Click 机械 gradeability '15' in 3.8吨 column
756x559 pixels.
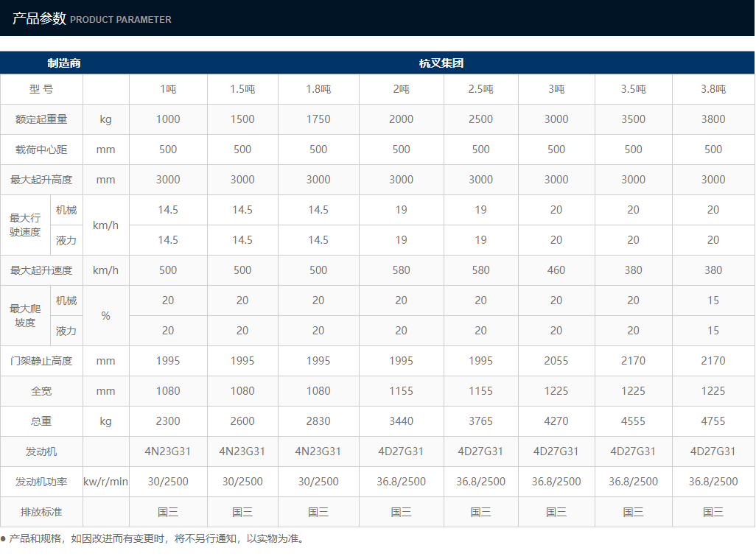point(713,300)
